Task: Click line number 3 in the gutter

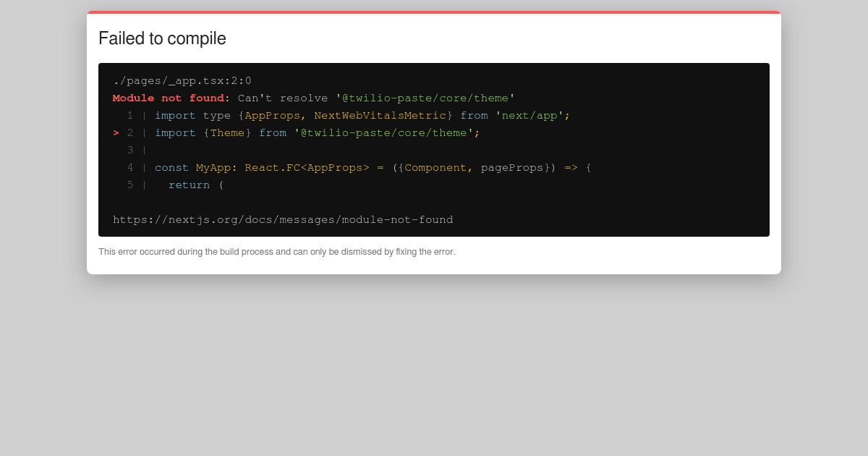Action: tap(130, 150)
